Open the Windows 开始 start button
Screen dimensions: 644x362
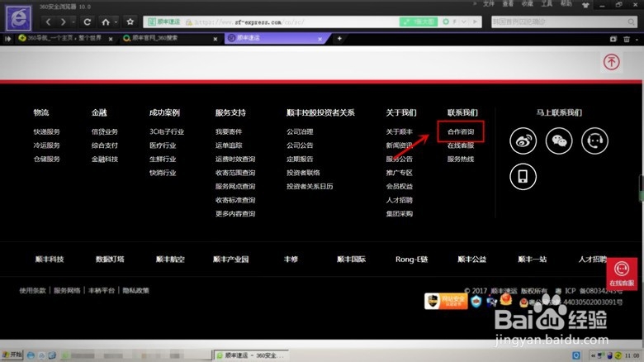coord(12,355)
